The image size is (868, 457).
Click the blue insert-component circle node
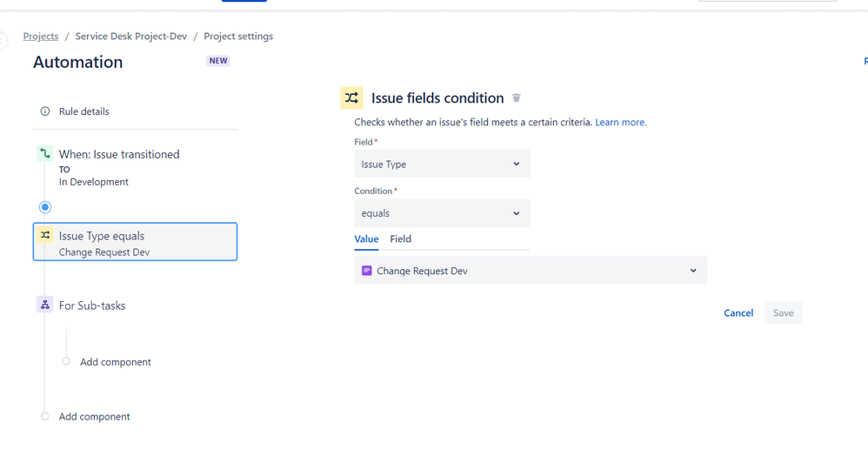pyautogui.click(x=45, y=207)
